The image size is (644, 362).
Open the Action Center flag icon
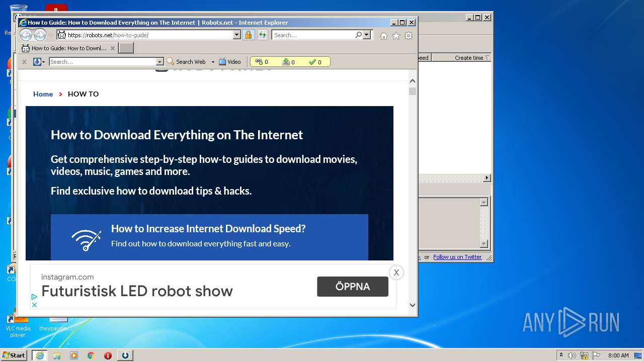(596, 355)
